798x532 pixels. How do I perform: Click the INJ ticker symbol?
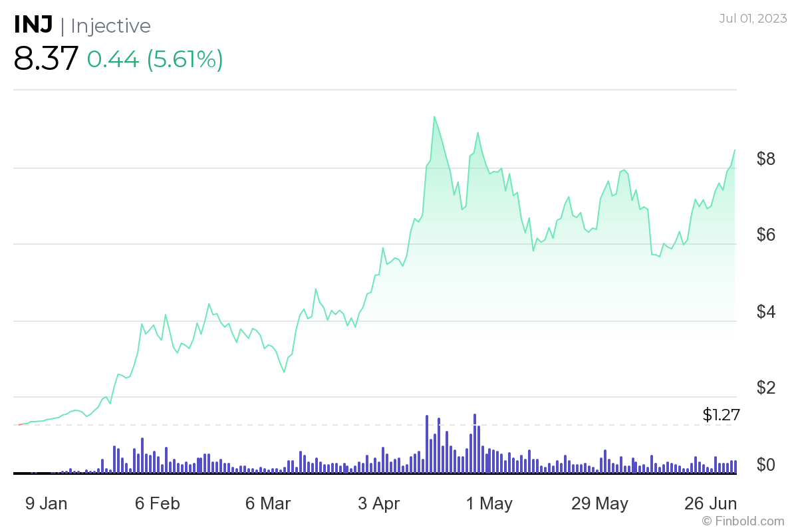33,26
